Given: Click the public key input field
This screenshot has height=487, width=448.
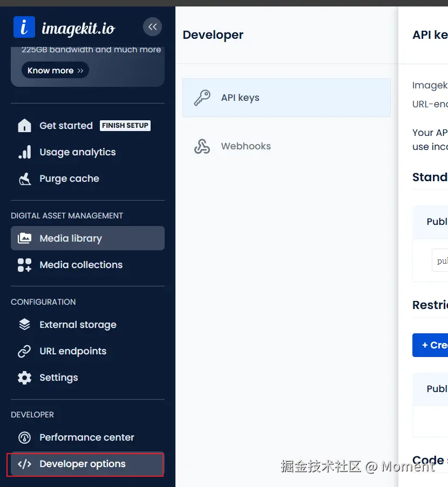Looking at the screenshot, I should click(x=440, y=260).
